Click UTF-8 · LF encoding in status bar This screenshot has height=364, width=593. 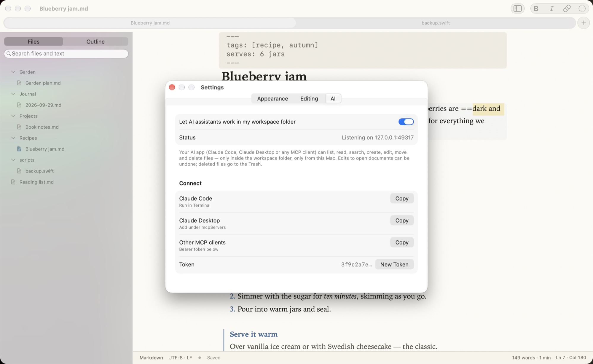point(180,358)
